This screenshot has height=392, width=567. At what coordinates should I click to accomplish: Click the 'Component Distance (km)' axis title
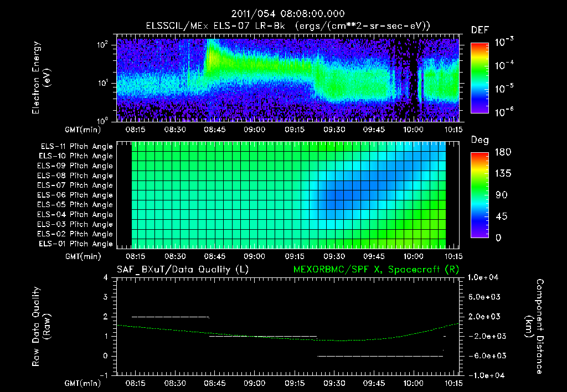534,326
